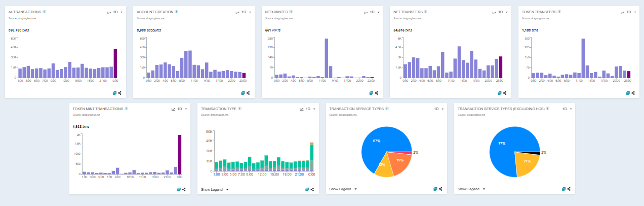Click teal copy icon on Excluding HCS card

tap(563, 189)
